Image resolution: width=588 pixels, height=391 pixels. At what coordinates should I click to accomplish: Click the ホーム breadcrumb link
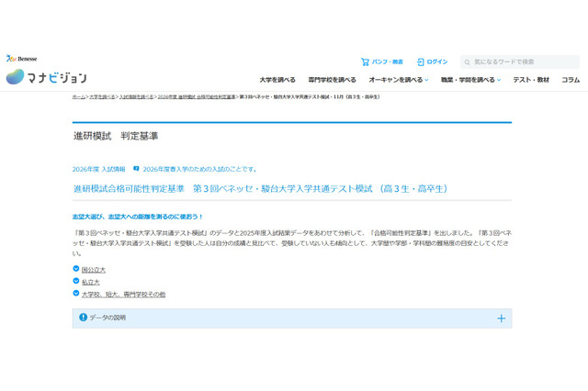[x=79, y=96]
